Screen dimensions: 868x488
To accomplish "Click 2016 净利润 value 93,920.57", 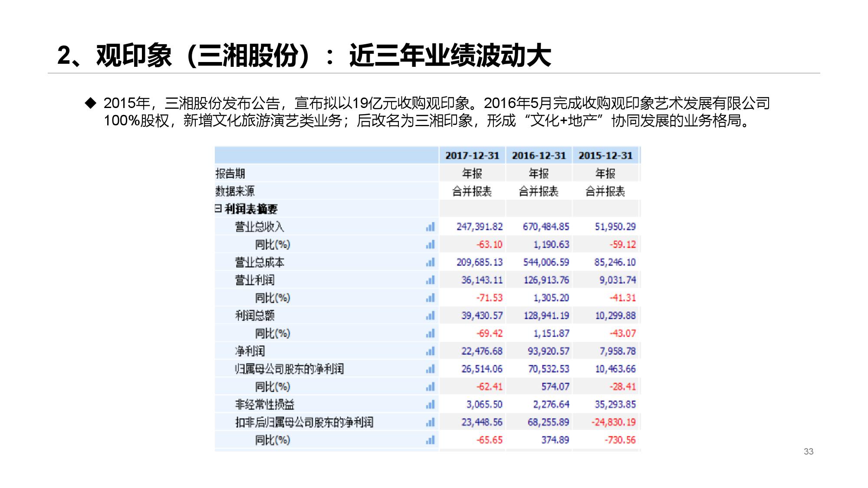I will [548, 351].
